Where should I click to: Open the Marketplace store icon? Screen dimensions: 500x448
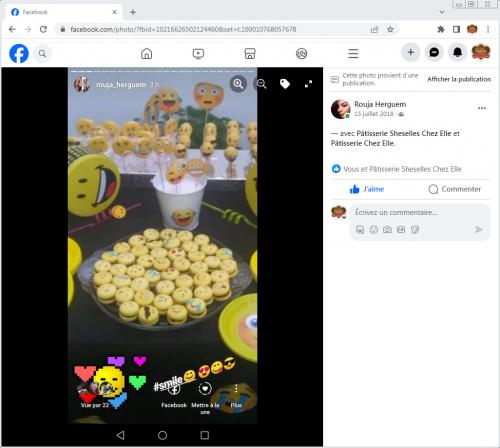tap(250, 53)
